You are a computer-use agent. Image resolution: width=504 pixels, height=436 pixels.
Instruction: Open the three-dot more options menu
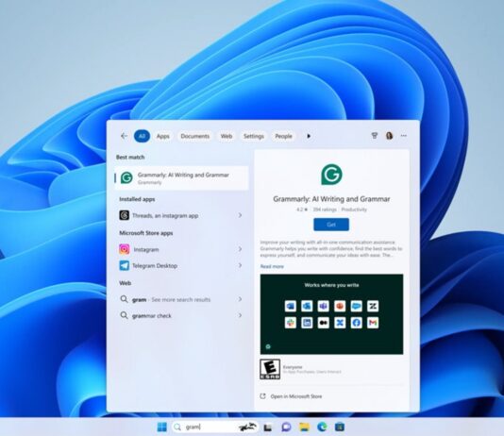click(x=404, y=136)
